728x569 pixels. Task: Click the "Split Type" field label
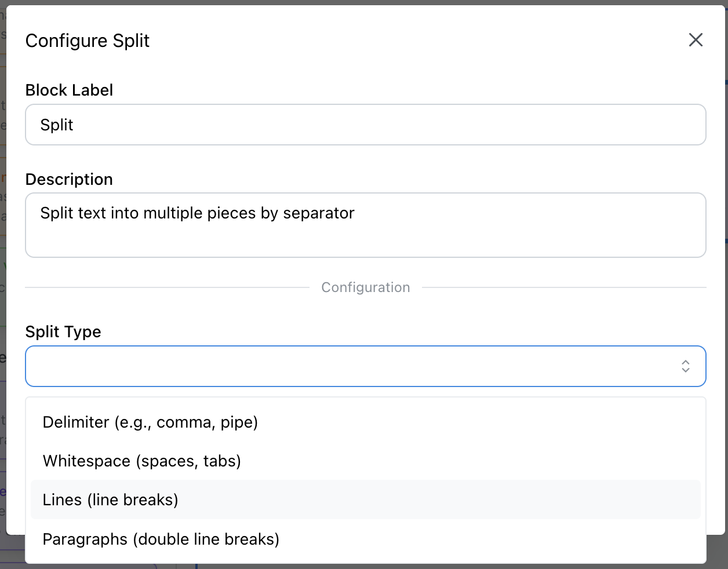click(x=63, y=332)
